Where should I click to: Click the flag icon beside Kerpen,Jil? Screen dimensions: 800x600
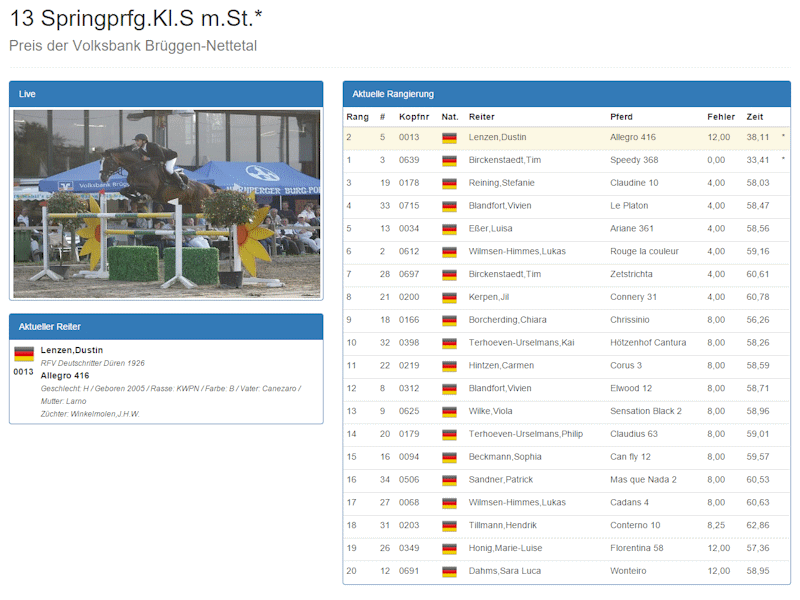click(x=449, y=297)
